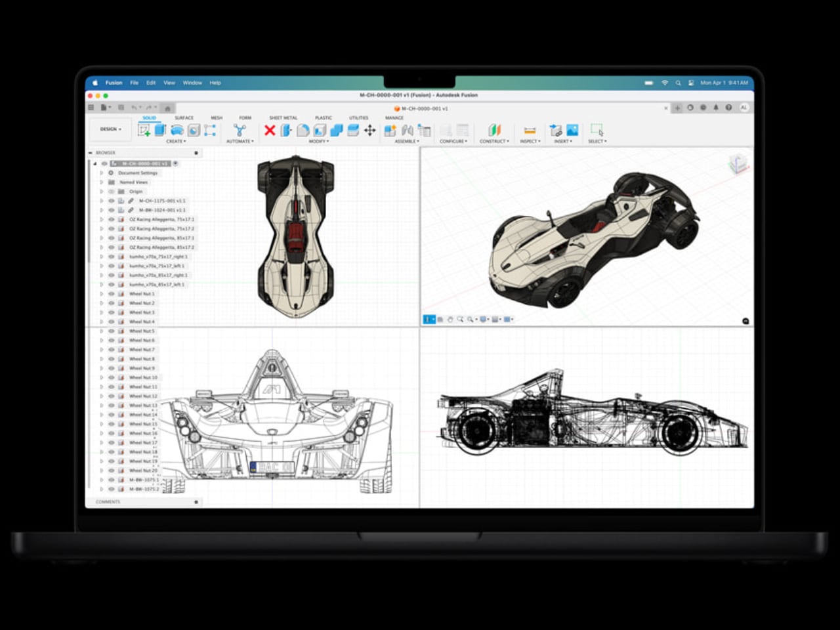Open the SELECT dropdown label
The width and height of the screenshot is (840, 630).
[x=597, y=141]
